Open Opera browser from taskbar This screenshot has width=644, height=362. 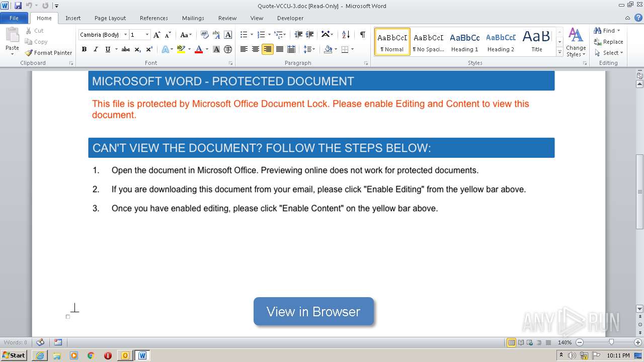pyautogui.click(x=108, y=355)
